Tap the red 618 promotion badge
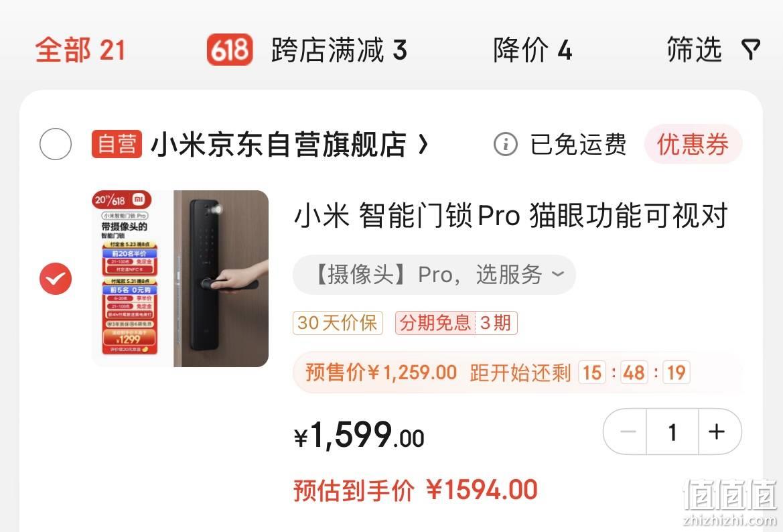The image size is (783, 532). coord(230,50)
